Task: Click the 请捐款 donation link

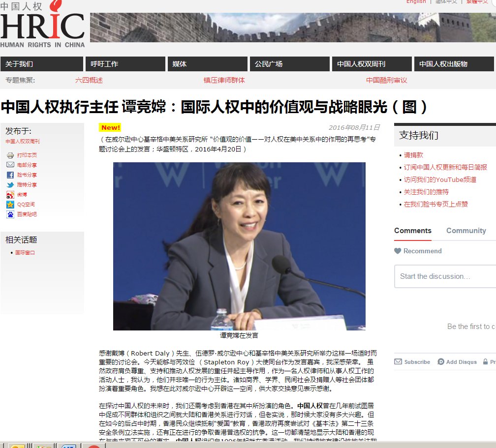Action: 413,155
